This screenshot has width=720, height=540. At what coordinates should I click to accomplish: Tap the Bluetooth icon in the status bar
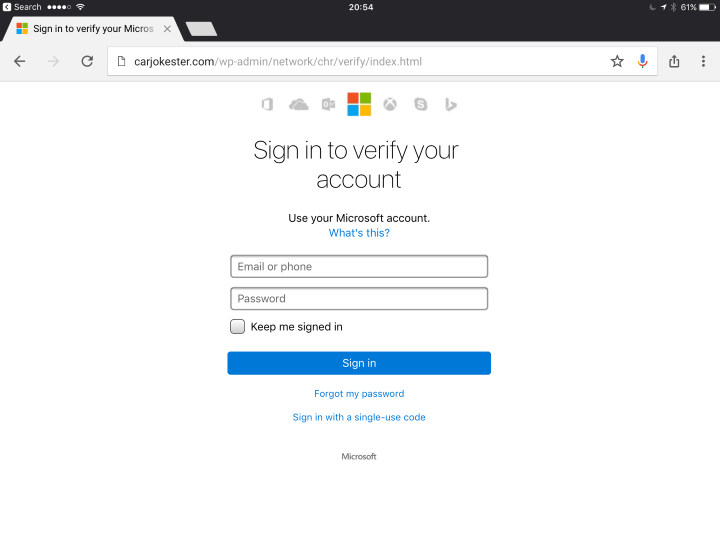(673, 7)
